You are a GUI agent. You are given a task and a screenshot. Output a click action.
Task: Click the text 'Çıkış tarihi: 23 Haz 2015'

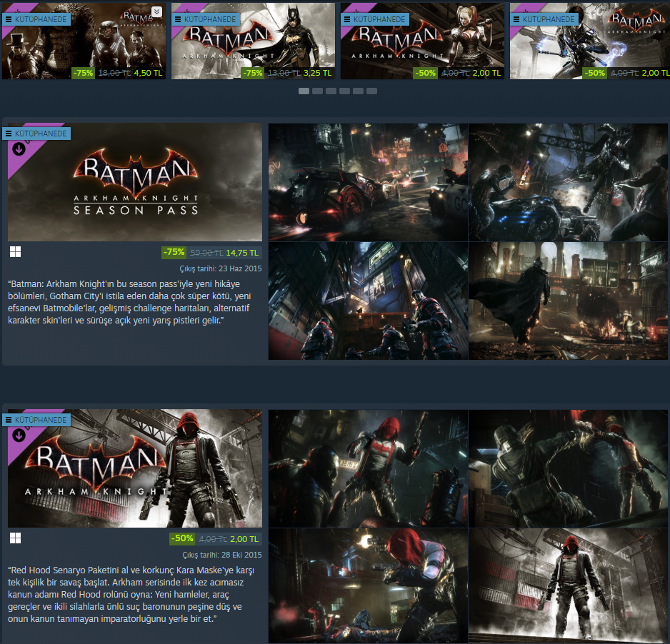pos(221,268)
